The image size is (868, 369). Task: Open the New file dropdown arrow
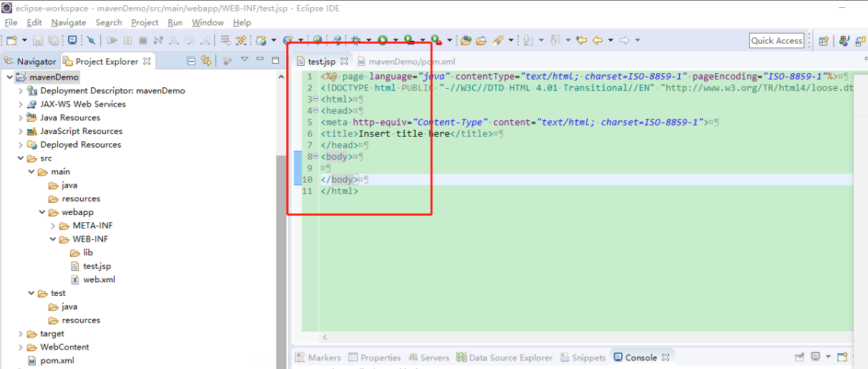[x=24, y=41]
